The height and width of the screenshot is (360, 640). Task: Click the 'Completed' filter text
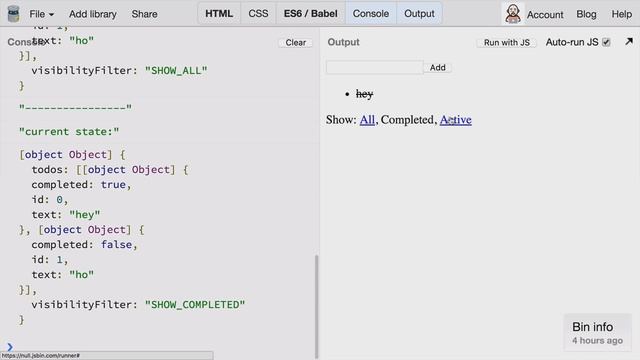(x=407, y=120)
